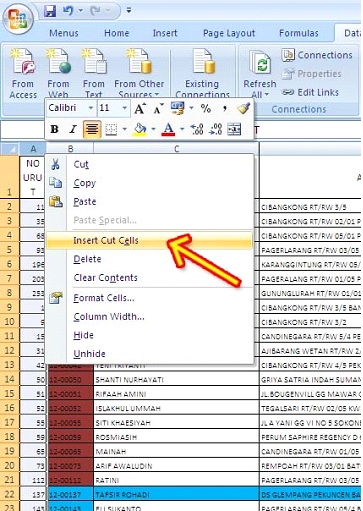Undo the last action
Screen dimensions: 363x511
click(68, 11)
